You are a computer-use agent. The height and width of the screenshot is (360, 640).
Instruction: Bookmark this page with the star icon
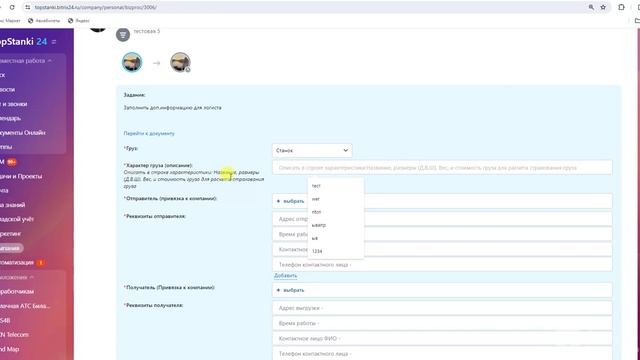pos(603,7)
